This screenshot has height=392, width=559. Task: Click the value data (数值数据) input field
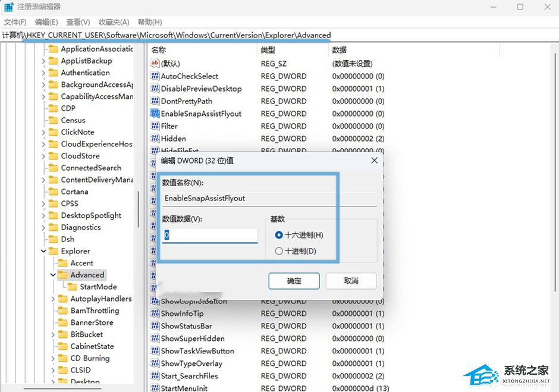click(209, 236)
